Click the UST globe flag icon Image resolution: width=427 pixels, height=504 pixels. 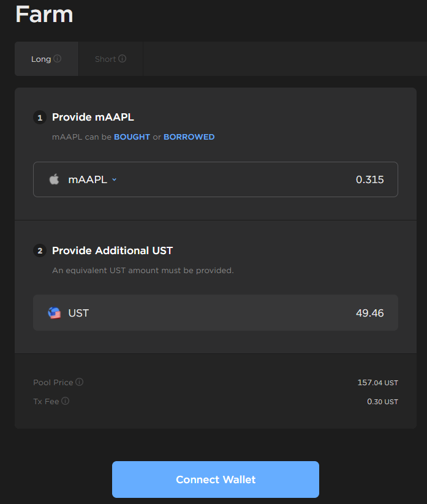[55, 313]
